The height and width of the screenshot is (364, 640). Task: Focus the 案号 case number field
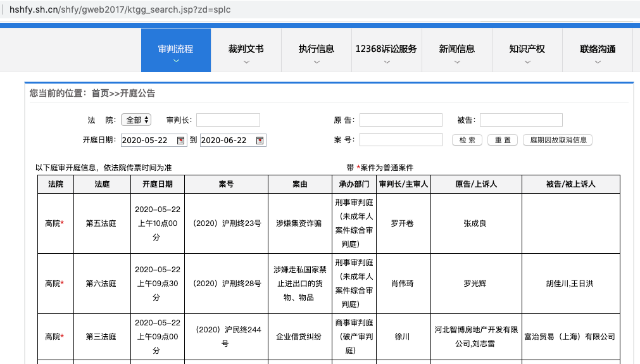(x=401, y=139)
